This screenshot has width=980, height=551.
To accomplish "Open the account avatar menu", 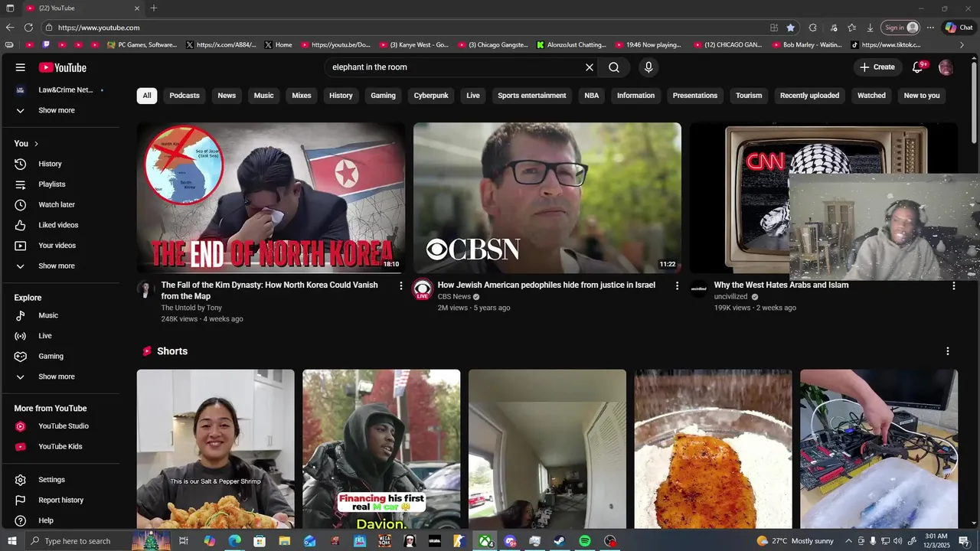I will point(946,67).
